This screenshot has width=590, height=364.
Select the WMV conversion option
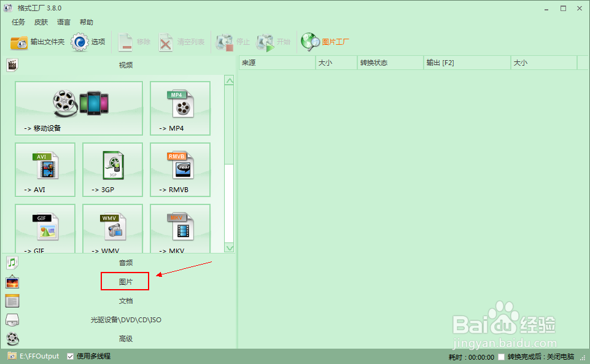[x=112, y=228]
